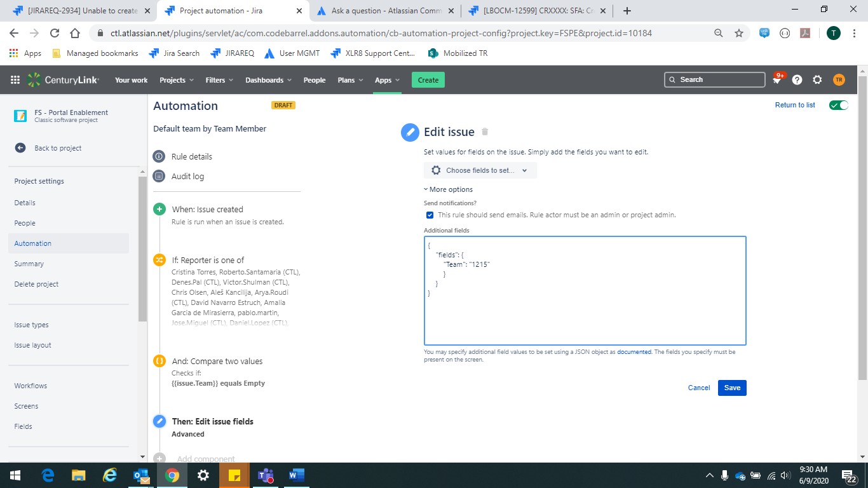The image size is (868, 488).
Task: Open Word from the Windows taskbar
Action: click(x=296, y=475)
